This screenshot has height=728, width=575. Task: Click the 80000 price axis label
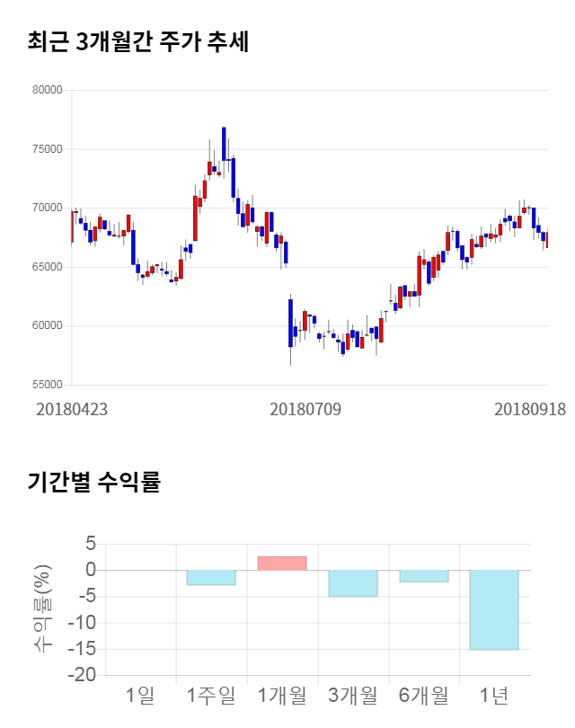[x=47, y=90]
